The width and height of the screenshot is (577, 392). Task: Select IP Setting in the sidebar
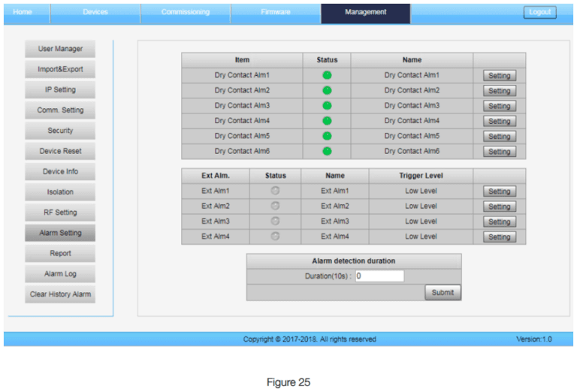[x=60, y=90]
